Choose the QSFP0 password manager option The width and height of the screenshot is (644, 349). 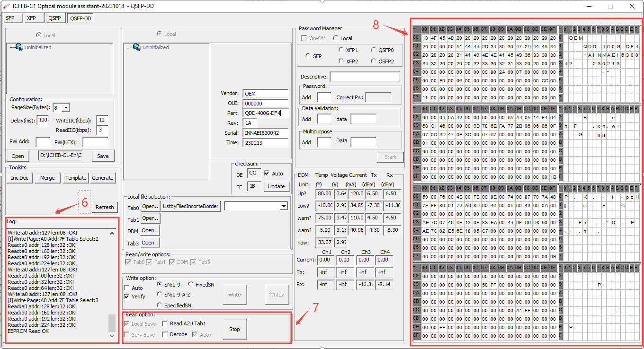[374, 50]
